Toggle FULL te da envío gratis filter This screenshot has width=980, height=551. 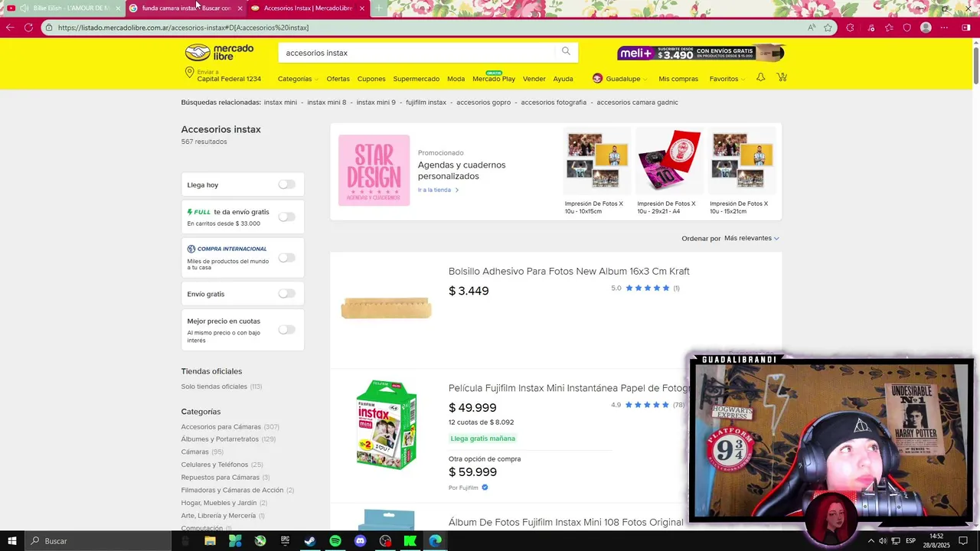coord(286,217)
